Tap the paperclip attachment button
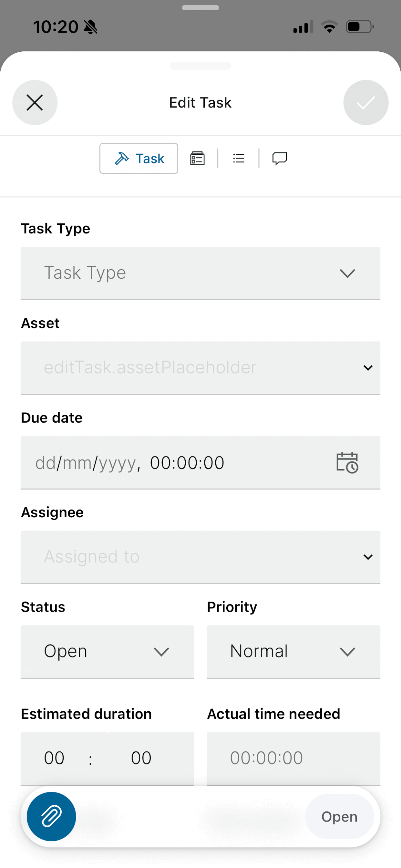Image resolution: width=401 pixels, height=868 pixels. [51, 816]
